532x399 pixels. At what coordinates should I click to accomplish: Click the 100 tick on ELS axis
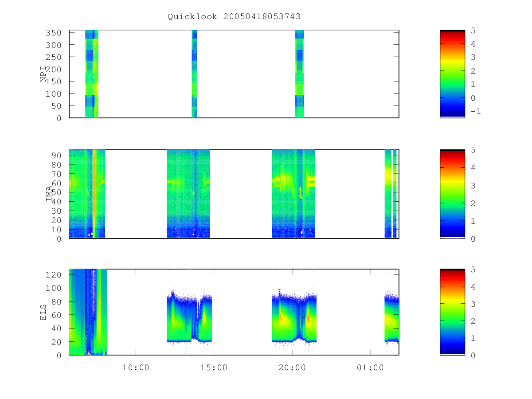(54, 288)
